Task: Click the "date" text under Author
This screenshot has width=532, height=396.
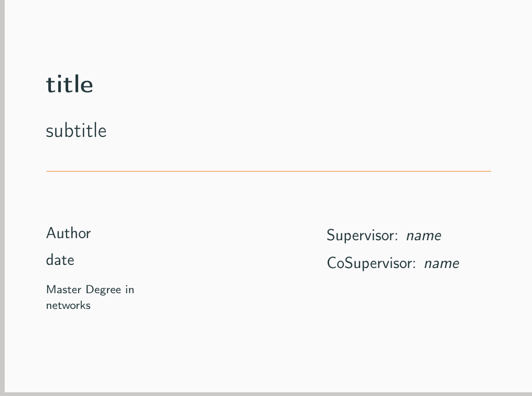Action: [60, 260]
